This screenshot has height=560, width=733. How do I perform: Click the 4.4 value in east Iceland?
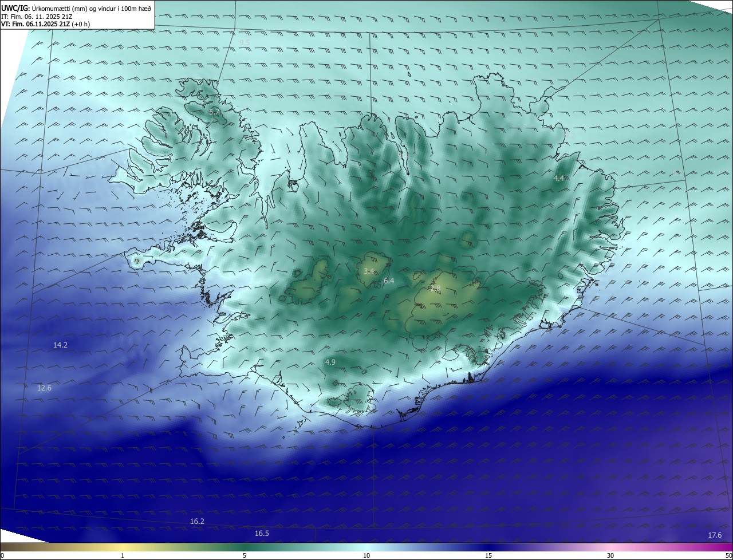click(x=558, y=179)
